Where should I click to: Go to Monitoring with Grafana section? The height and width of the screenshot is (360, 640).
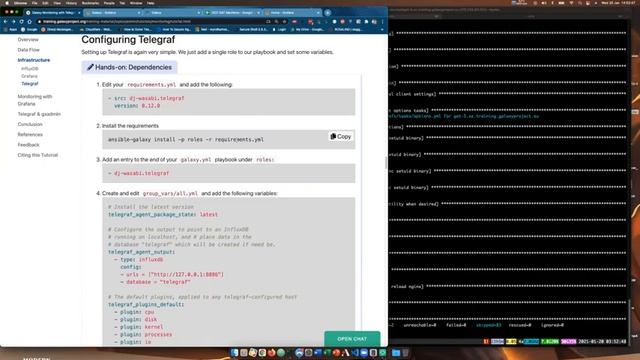(35, 100)
